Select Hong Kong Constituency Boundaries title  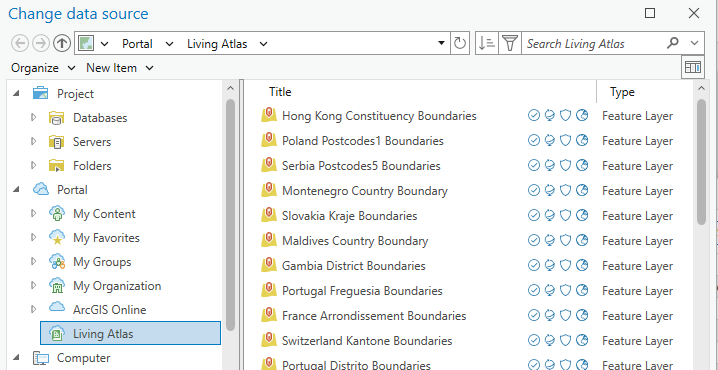tap(379, 116)
